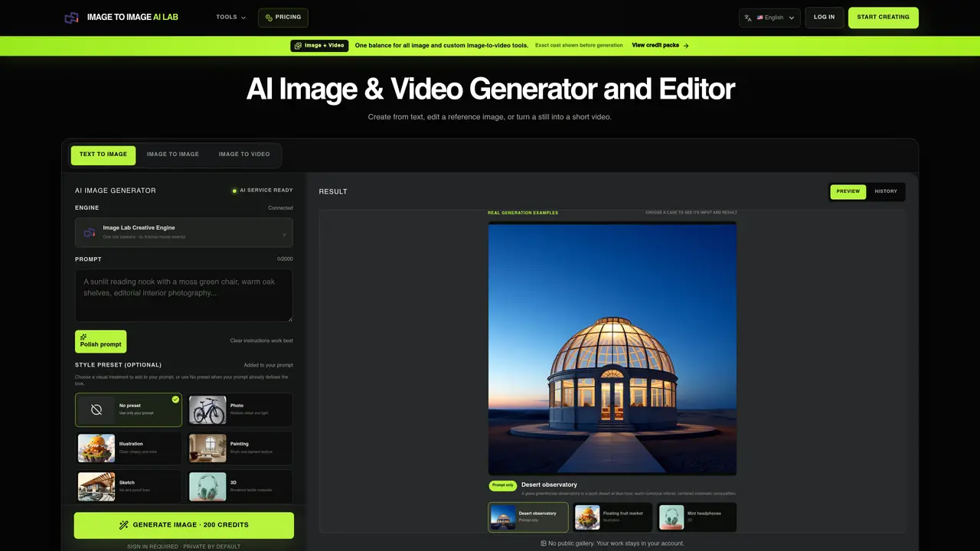The image size is (980, 551).
Task: Select the Floating fruit market example thumbnail
Action: pos(612,517)
